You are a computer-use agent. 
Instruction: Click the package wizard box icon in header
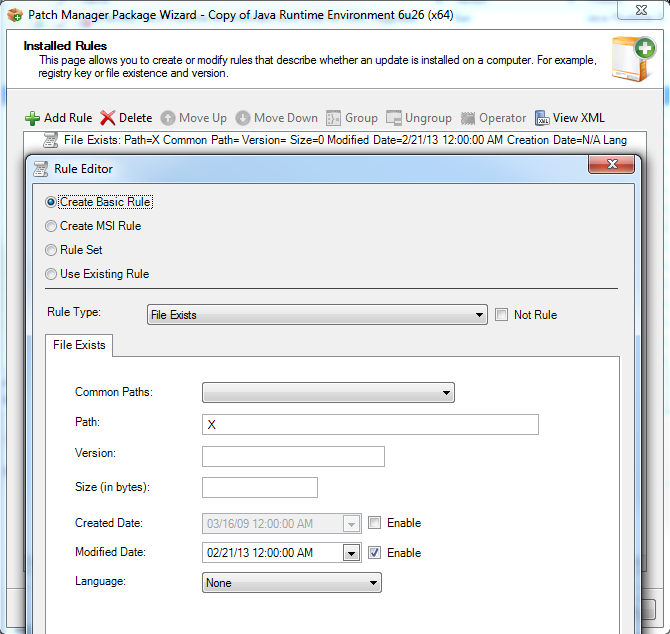[633, 59]
